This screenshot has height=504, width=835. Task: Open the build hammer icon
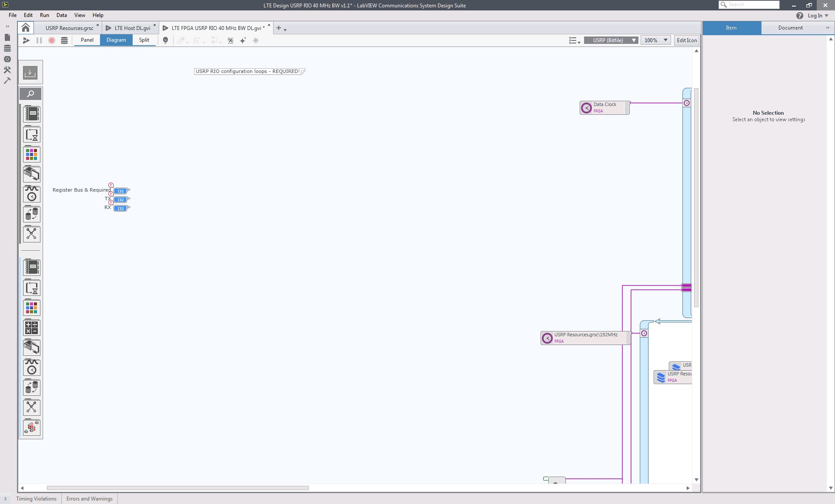tap(7, 80)
